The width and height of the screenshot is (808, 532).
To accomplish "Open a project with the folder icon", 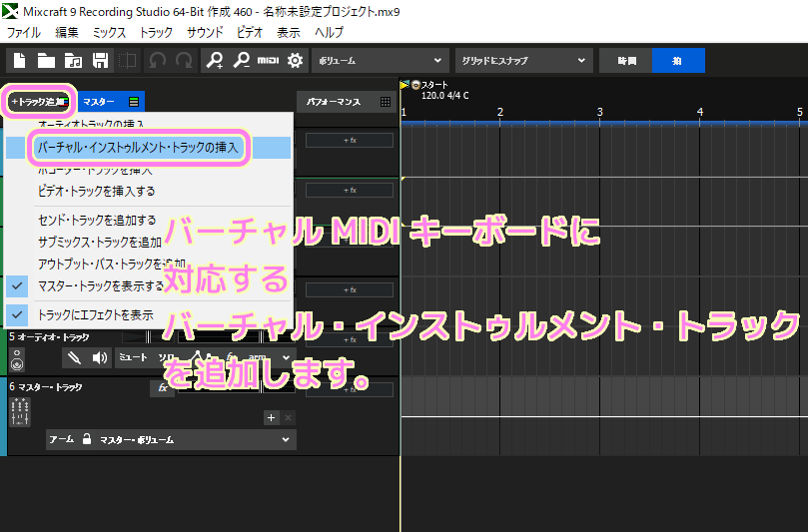I will pos(46,60).
